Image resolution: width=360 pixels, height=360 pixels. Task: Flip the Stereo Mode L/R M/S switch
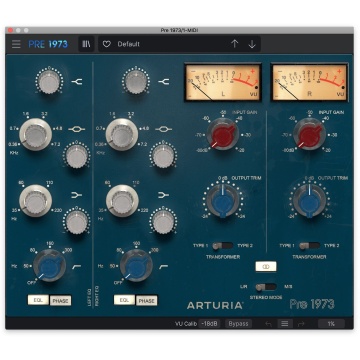point(266,287)
